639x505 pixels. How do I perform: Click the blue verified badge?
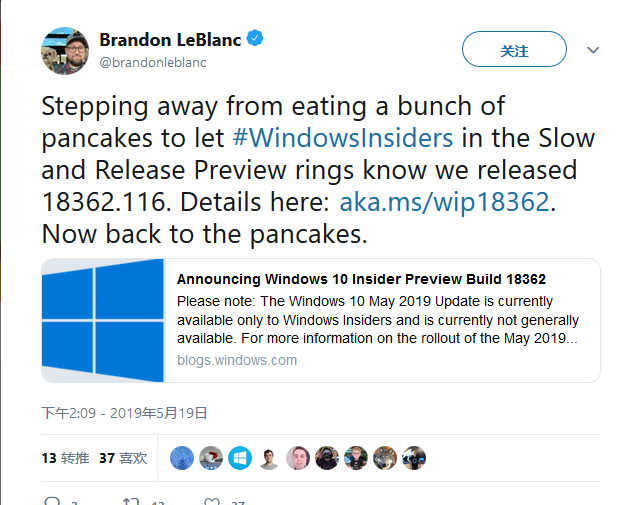(255, 38)
